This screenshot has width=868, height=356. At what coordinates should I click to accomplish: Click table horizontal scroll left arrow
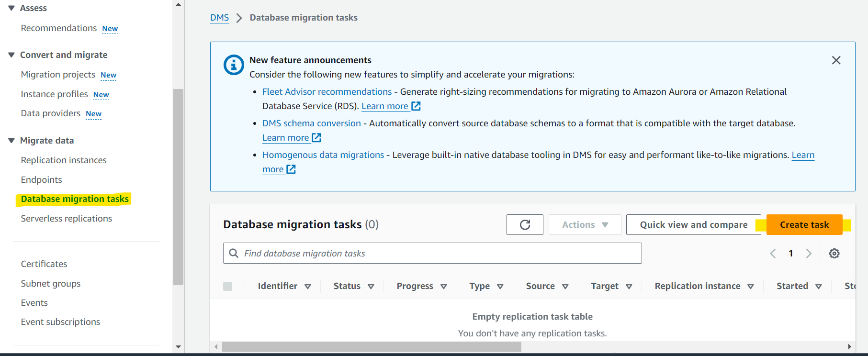(x=216, y=347)
